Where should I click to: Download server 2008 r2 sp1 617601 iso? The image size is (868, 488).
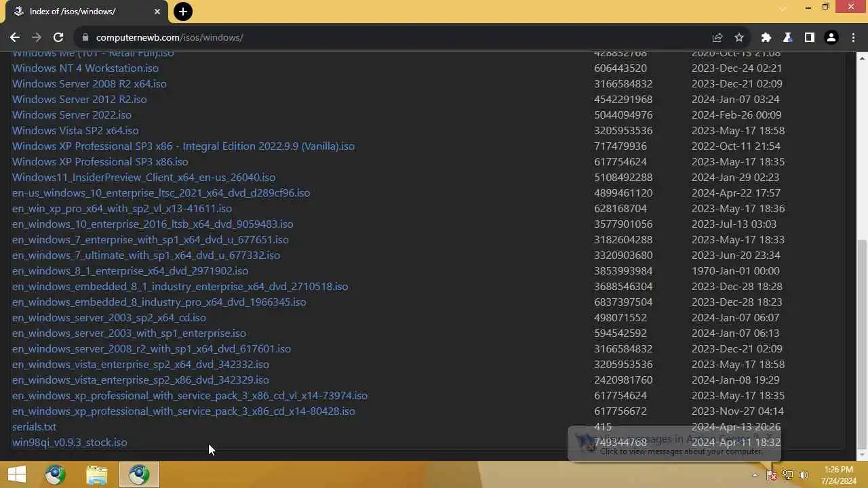(151, 348)
